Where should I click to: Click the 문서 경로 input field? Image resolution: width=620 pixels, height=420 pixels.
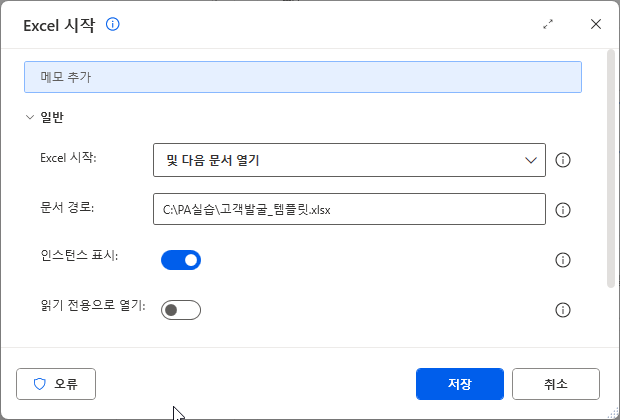349,209
